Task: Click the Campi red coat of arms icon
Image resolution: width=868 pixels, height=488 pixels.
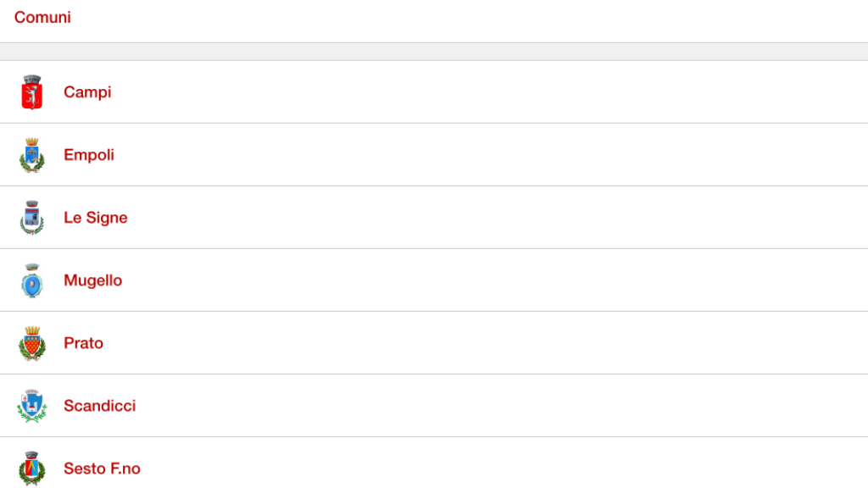Action: (32, 92)
